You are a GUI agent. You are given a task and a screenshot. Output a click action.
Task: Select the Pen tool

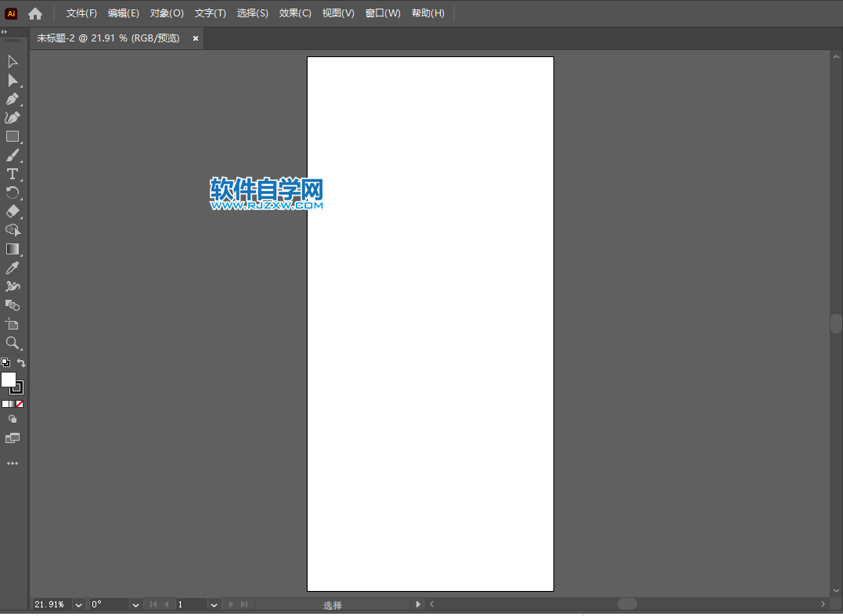[13, 99]
